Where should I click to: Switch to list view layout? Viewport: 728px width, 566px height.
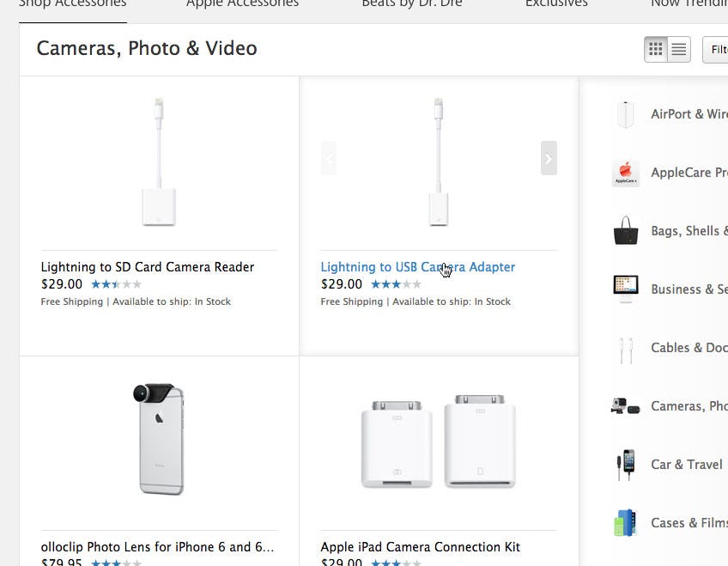tap(679, 50)
